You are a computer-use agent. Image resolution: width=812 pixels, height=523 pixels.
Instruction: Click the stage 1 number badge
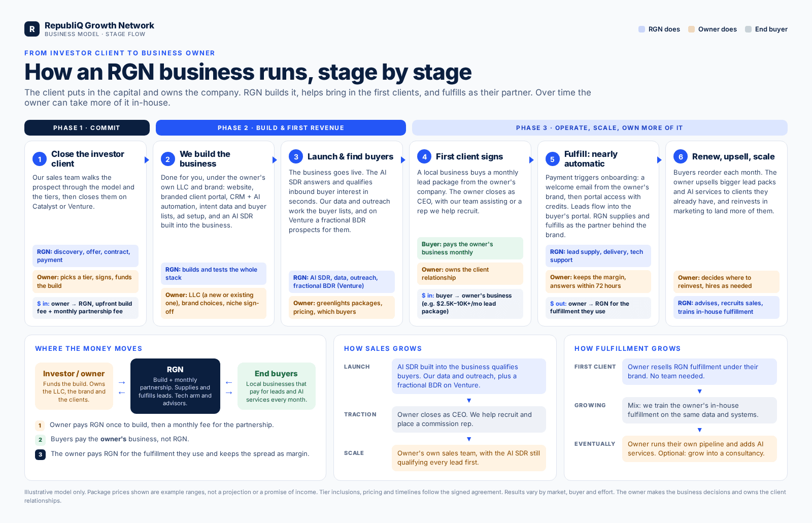(x=40, y=159)
